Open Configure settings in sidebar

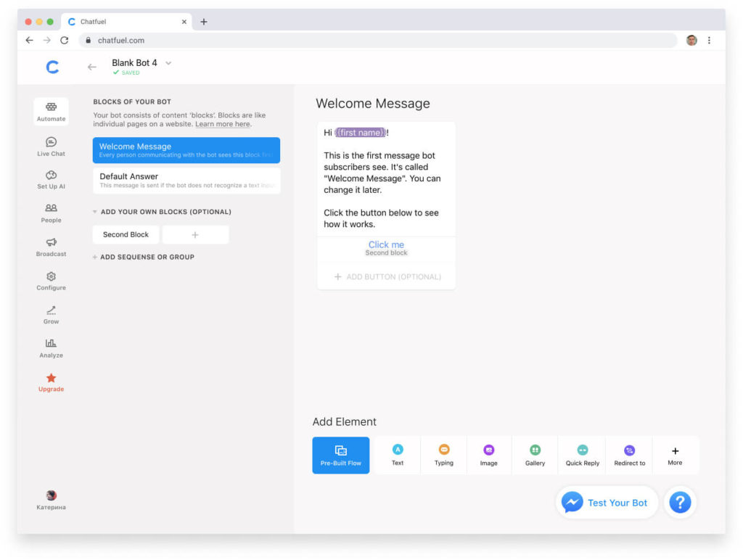pos(52,281)
